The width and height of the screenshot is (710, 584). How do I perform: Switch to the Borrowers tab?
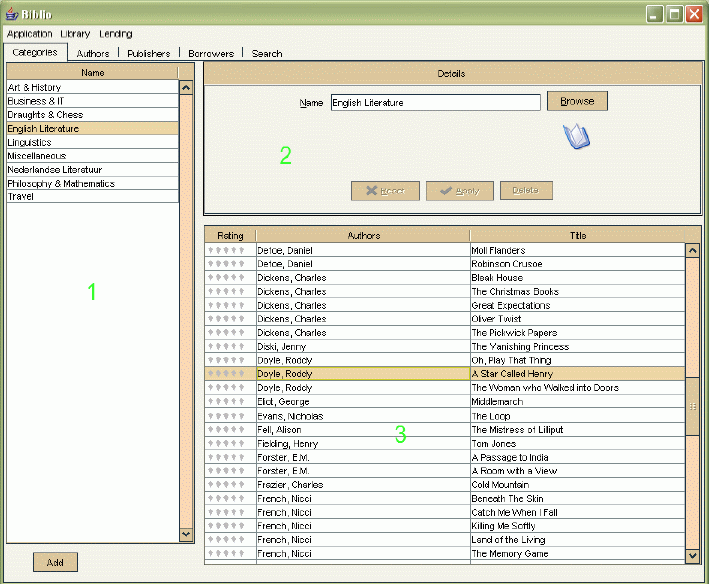[x=211, y=53]
